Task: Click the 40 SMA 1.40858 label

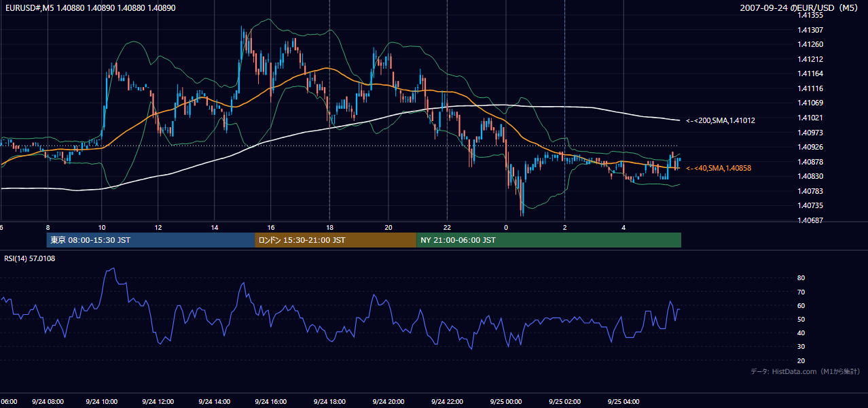Action: [719, 168]
